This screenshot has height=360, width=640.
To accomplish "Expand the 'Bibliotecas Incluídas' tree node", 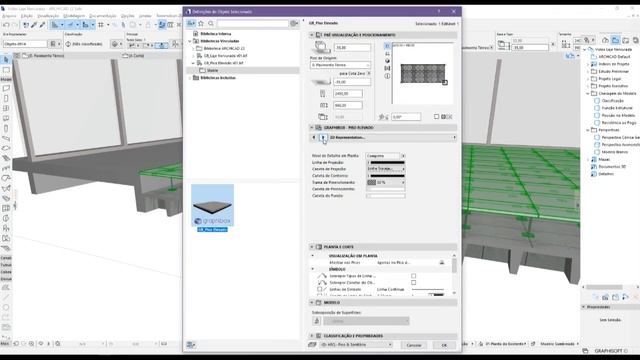I will [x=190, y=78].
